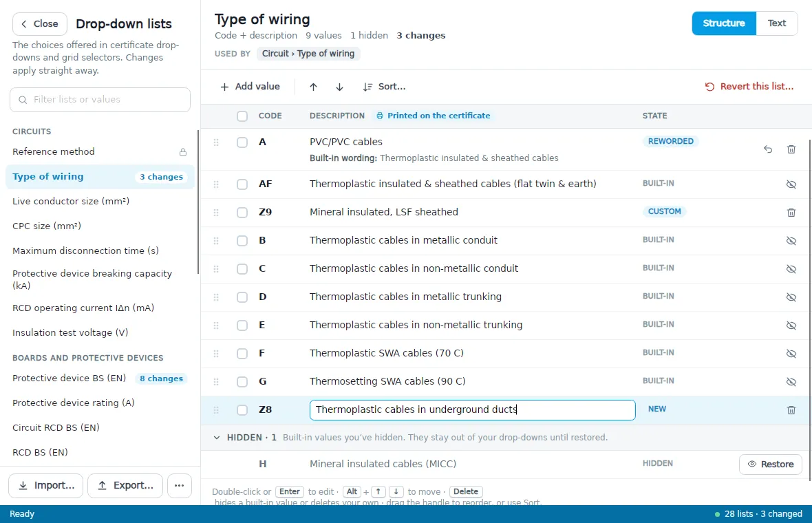Click Close button
Image resolution: width=812 pixels, height=523 pixels.
click(40, 24)
